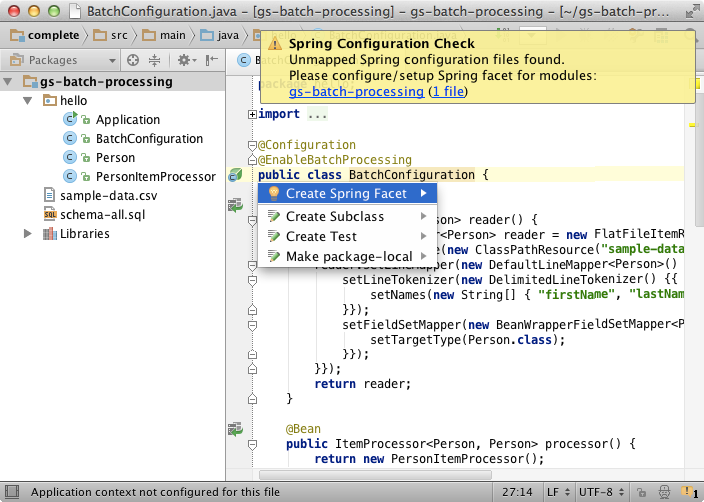Image resolution: width=704 pixels, height=502 pixels.
Task: Collapse the hello package node
Action: (27, 101)
